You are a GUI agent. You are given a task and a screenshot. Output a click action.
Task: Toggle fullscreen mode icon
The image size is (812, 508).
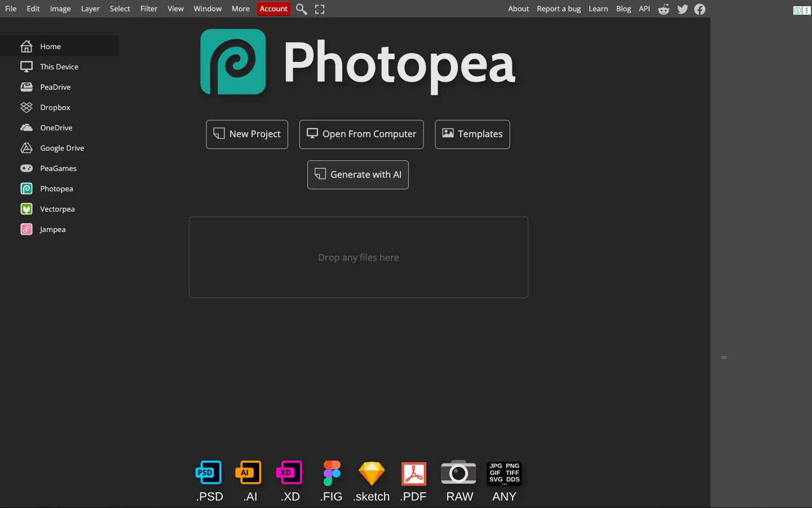click(320, 9)
